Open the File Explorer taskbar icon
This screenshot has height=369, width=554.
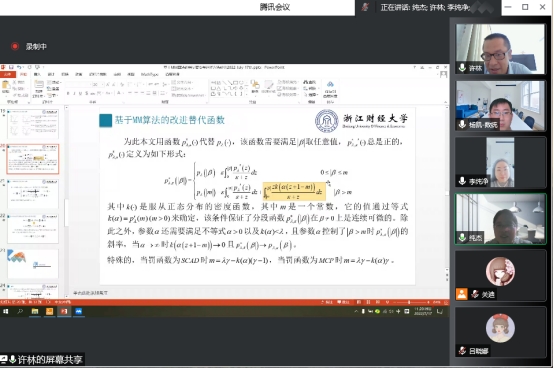pyautogui.click(x=35, y=311)
